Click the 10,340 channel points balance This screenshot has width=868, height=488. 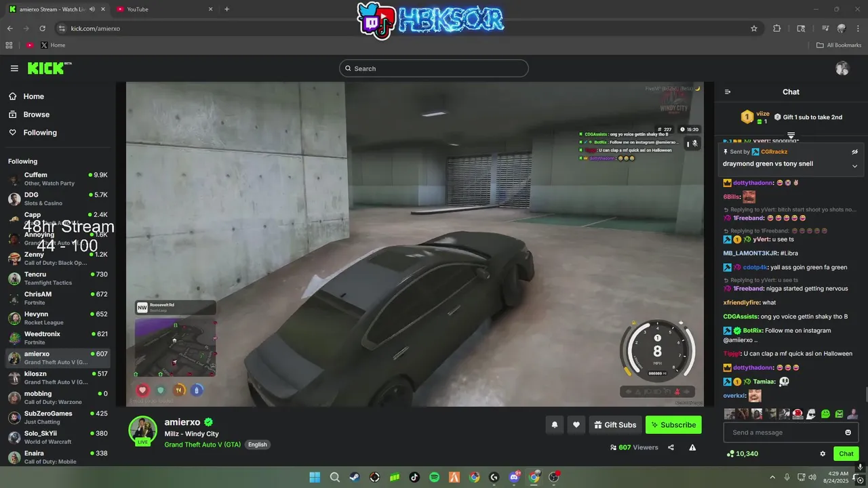[x=743, y=453]
